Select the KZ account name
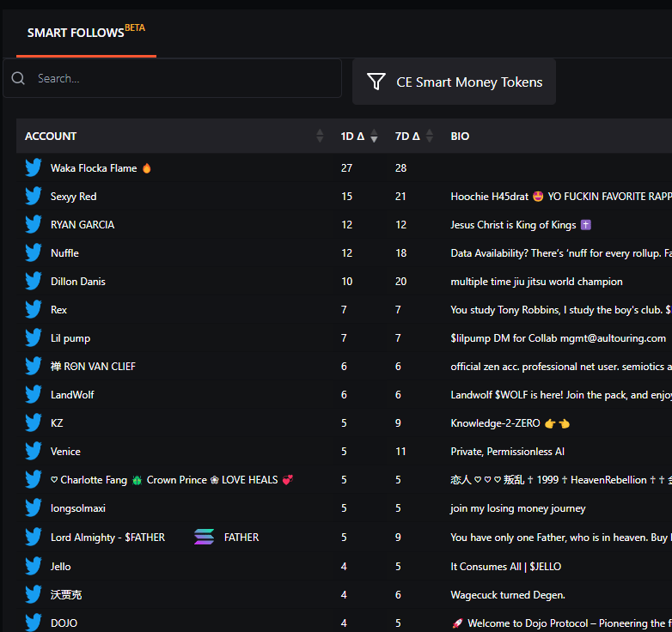672x632 pixels. tap(57, 422)
